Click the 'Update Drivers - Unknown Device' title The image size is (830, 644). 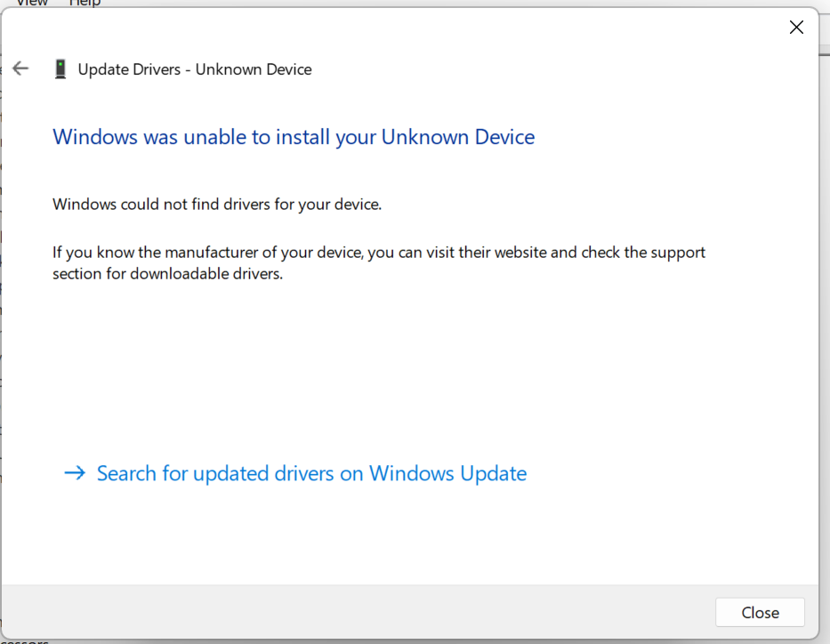point(195,69)
